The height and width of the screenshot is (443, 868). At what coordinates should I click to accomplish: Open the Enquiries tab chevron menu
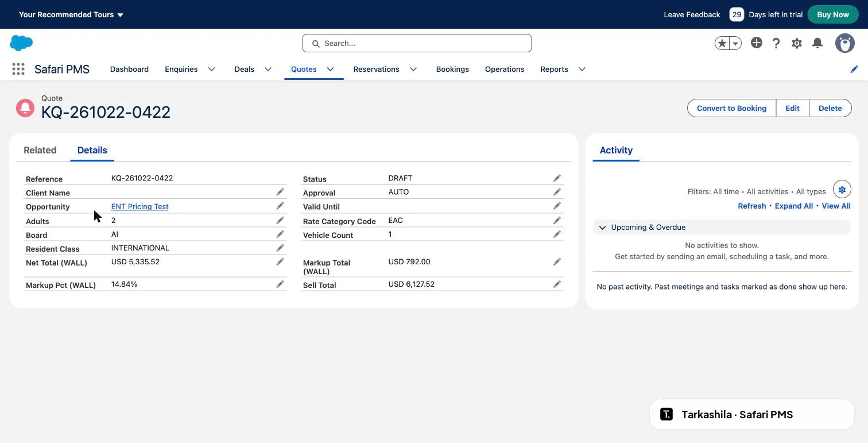coord(211,69)
